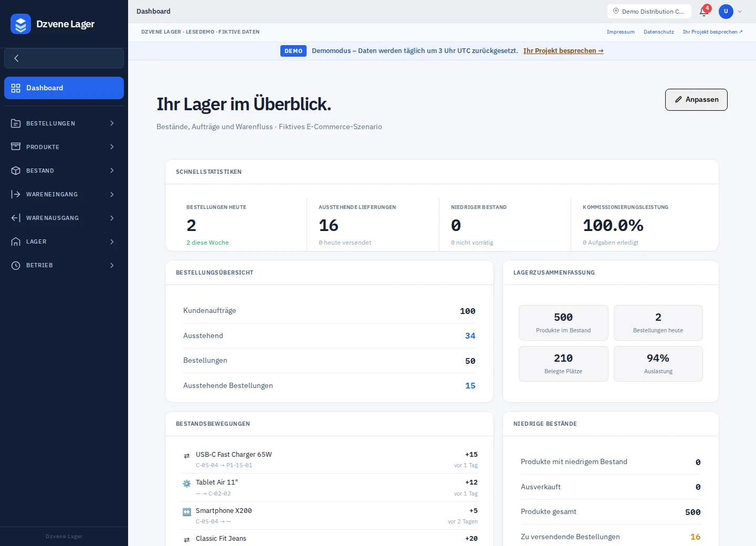Expand the Produkte menu chevron
This screenshot has width=756, height=546.
[112, 147]
